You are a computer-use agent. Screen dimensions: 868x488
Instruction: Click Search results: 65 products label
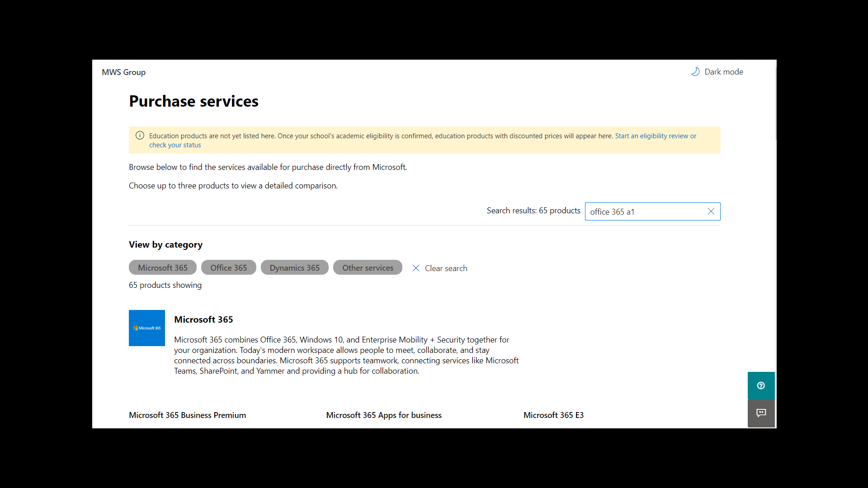coord(533,211)
